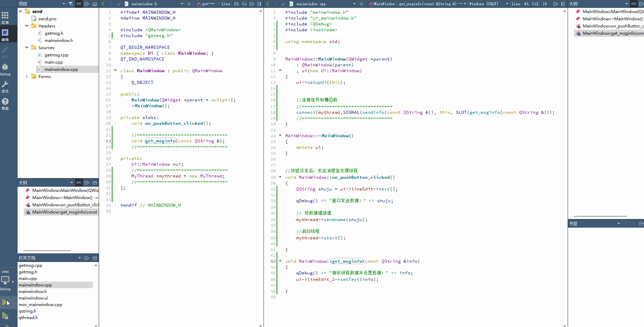Screen dimensions: 644x327
Task: Go to previous bookmark in the bookmarks panel
Action: [626, 224]
